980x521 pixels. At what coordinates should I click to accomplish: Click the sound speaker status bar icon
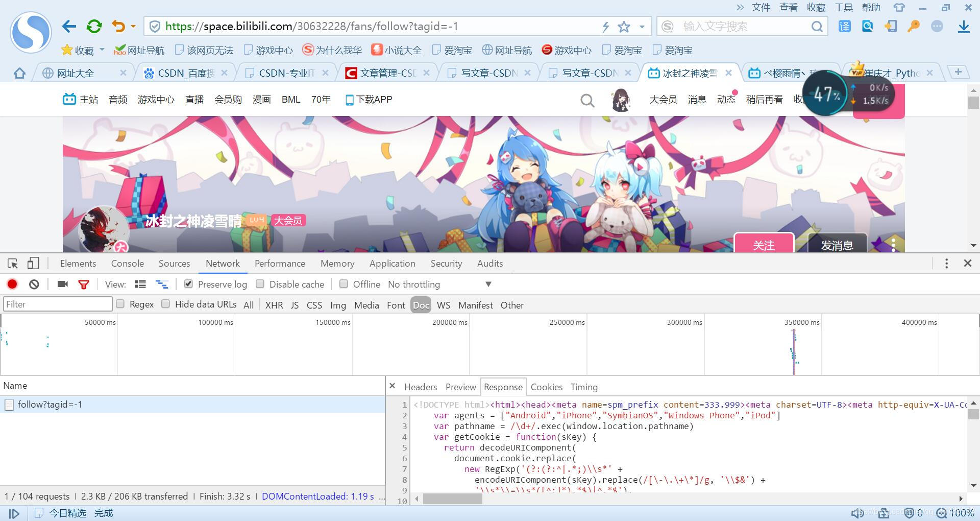coord(857,513)
